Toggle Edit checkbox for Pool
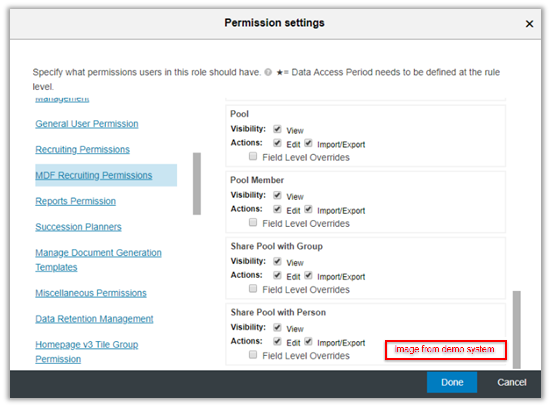The width and height of the screenshot is (551, 407). tap(277, 143)
